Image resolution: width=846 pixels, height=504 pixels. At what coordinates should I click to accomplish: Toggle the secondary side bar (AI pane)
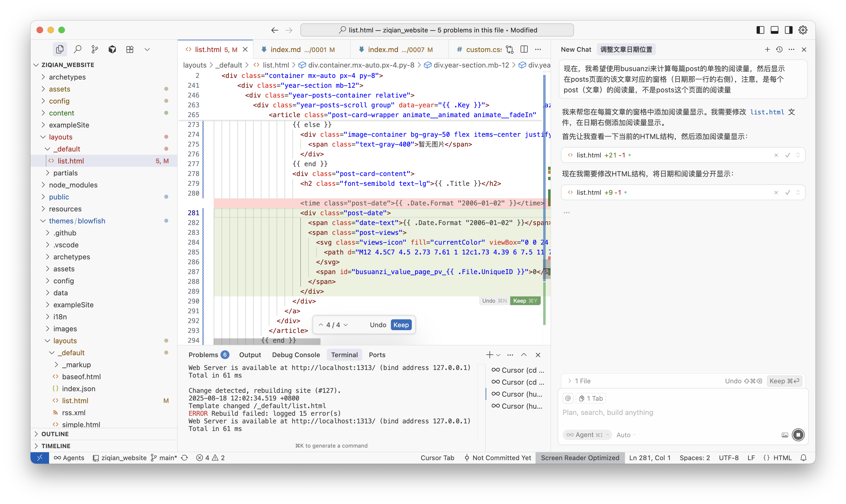click(788, 30)
